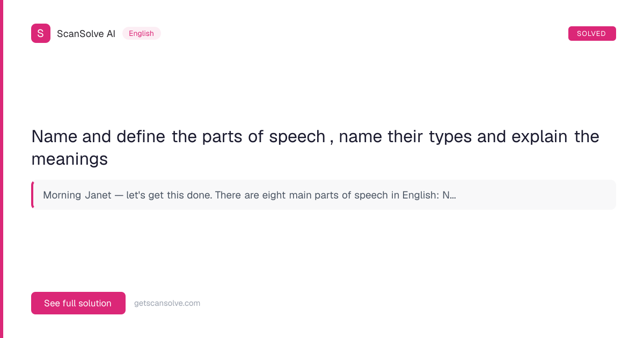
Task: Select the English language label
Action: pos(141,33)
